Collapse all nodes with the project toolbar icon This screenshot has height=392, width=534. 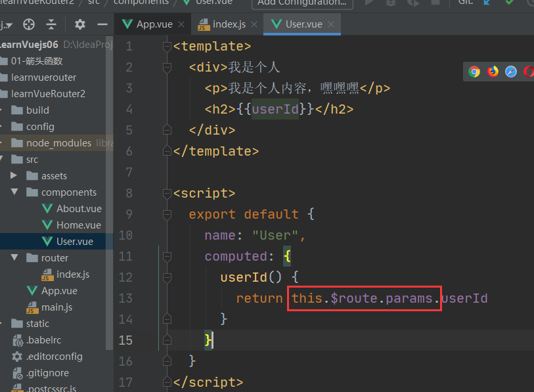pyautogui.click(x=51, y=24)
